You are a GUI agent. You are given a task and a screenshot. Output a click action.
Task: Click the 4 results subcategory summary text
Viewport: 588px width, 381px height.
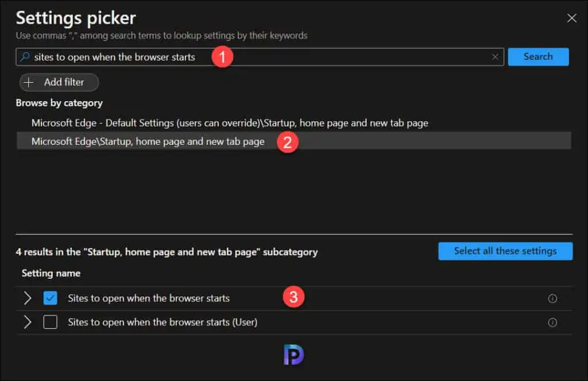(167, 252)
